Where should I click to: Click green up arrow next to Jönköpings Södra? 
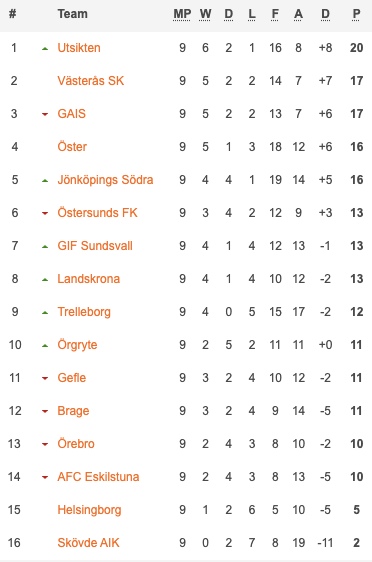tap(45, 180)
